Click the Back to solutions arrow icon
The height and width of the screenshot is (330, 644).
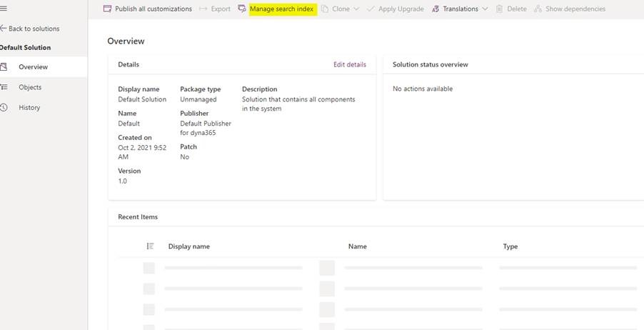click(x=3, y=29)
